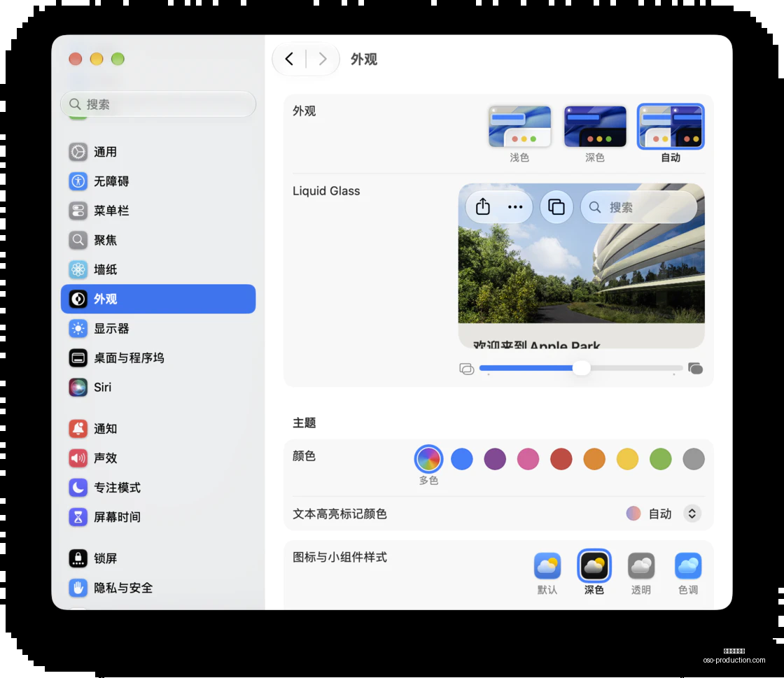
Task: Open 通用 (General) settings icon
Action: tap(78, 152)
